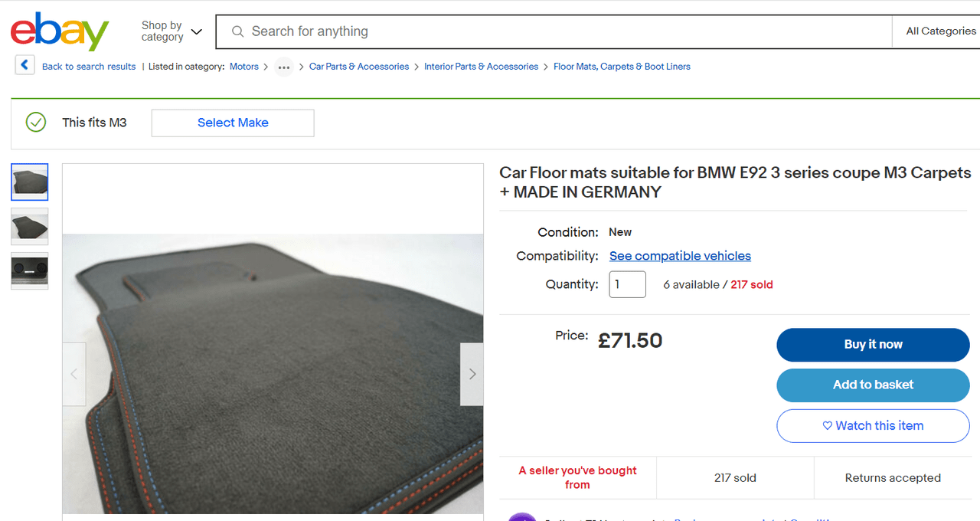This screenshot has width=980, height=521.
Task: Click the eBay logo
Action: point(60,31)
